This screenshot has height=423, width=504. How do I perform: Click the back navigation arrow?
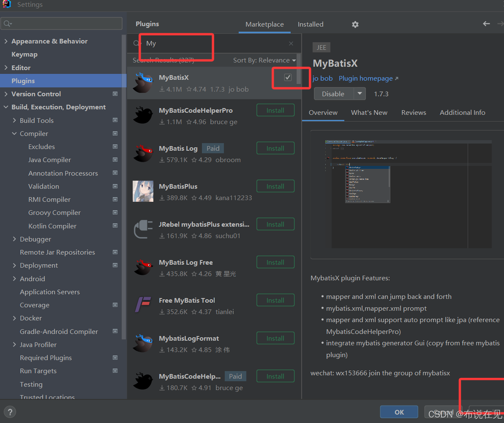(486, 24)
